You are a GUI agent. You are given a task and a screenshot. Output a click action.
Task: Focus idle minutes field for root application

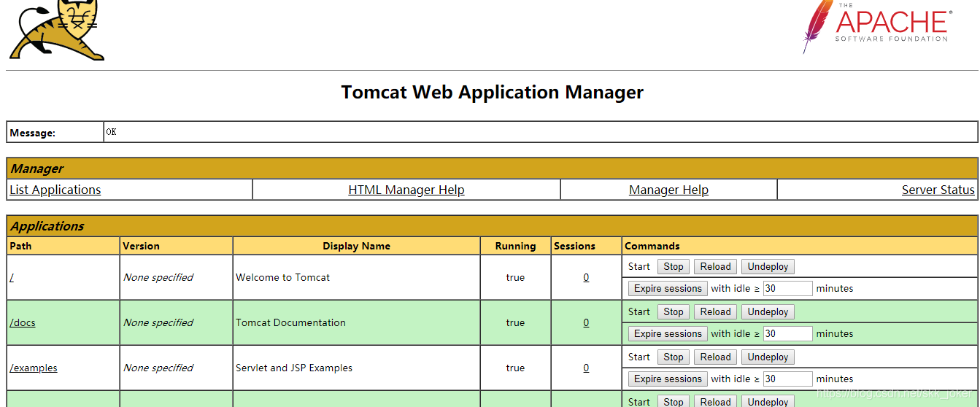(x=787, y=289)
